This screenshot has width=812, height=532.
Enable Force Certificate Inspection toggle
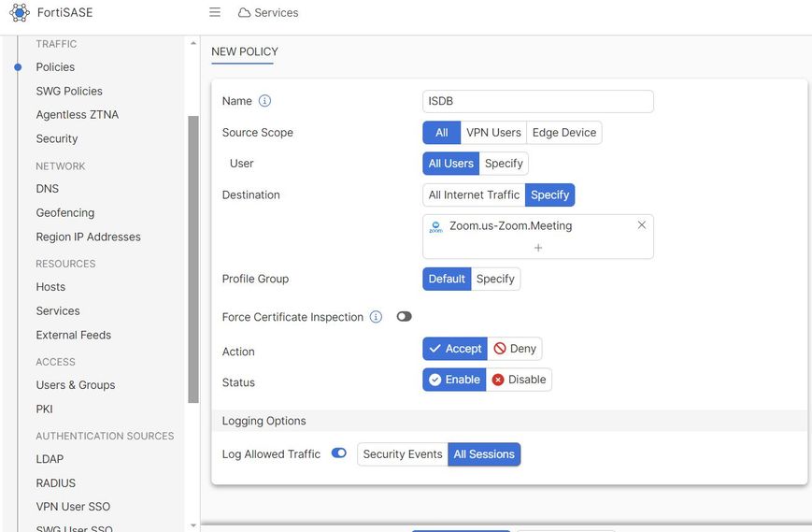coord(404,317)
